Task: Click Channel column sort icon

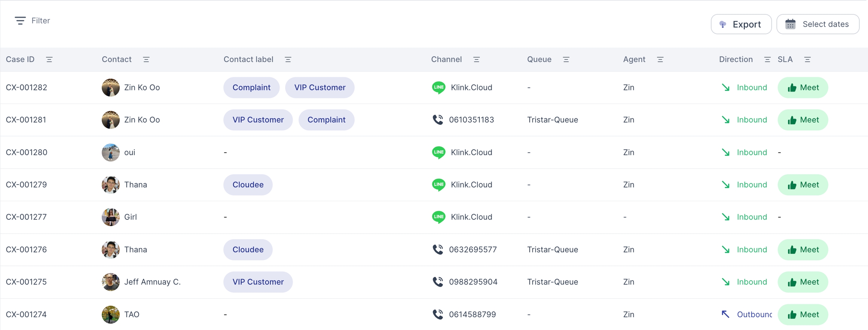Action: point(477,60)
